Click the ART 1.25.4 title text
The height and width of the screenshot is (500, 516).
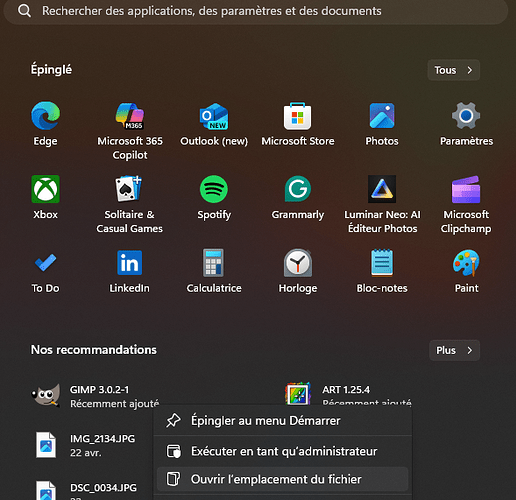point(346,389)
